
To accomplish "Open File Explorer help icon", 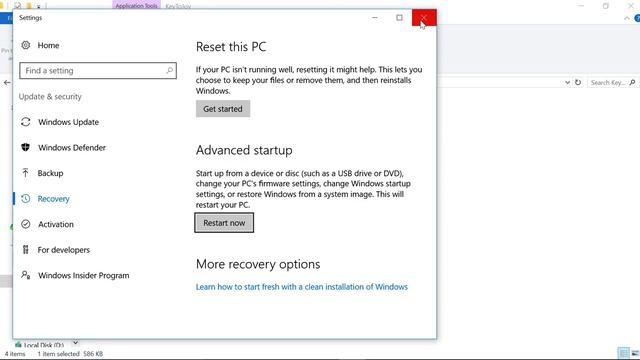I will (637, 18).
